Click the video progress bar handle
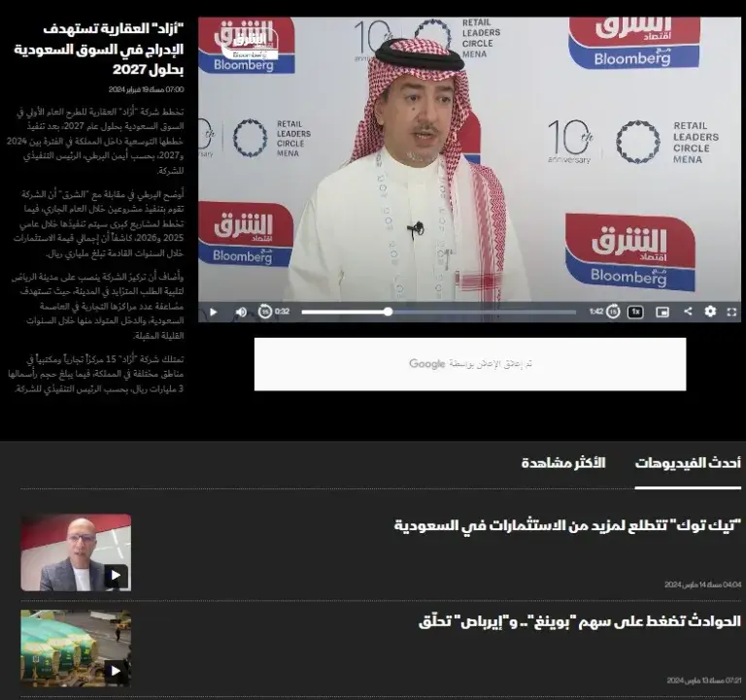 (388, 312)
